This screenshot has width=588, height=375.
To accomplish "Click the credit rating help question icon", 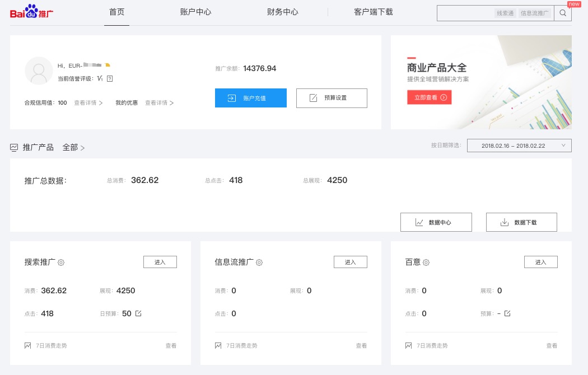I will (110, 78).
